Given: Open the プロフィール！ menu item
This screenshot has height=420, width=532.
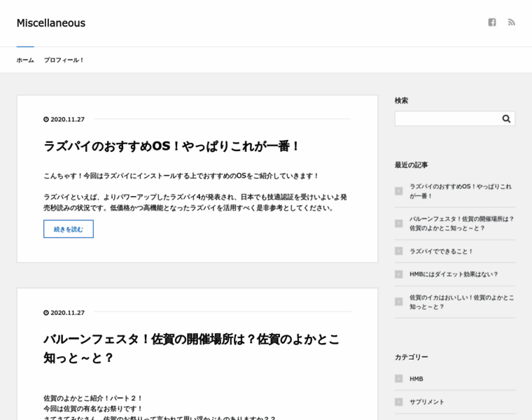Looking at the screenshot, I should pyautogui.click(x=64, y=60).
